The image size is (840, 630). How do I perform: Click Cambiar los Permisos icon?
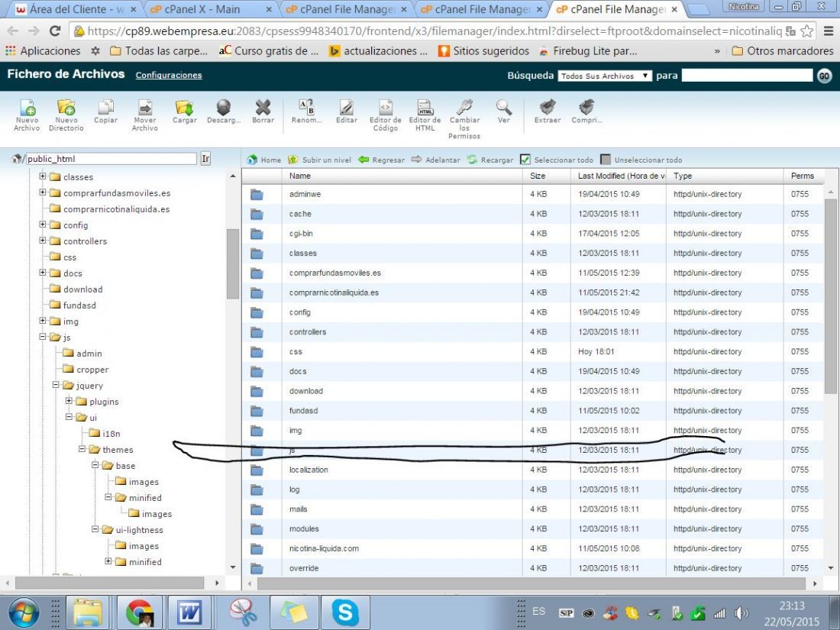(x=464, y=108)
